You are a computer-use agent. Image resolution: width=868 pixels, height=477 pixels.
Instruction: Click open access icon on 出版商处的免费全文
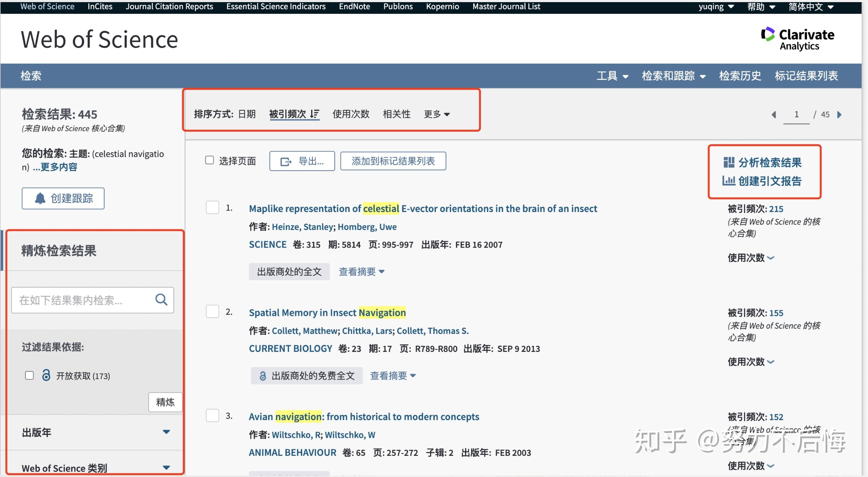click(x=262, y=376)
